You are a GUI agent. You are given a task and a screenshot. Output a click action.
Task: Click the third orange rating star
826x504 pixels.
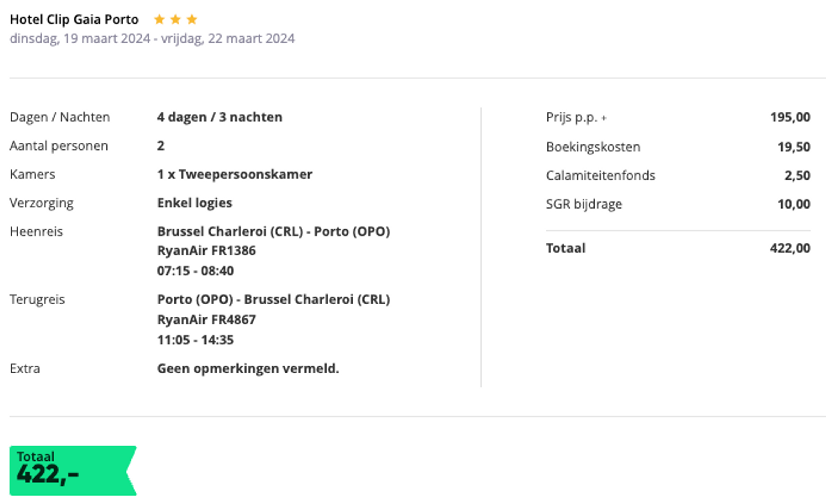click(192, 19)
